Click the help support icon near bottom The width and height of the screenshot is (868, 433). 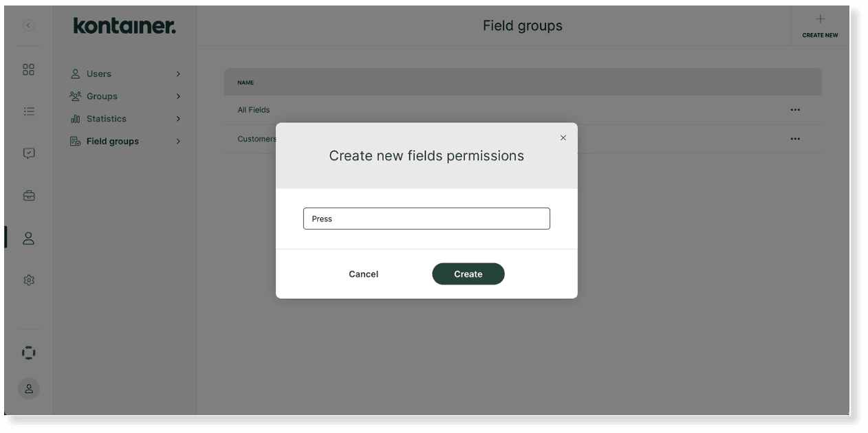pyautogui.click(x=28, y=352)
